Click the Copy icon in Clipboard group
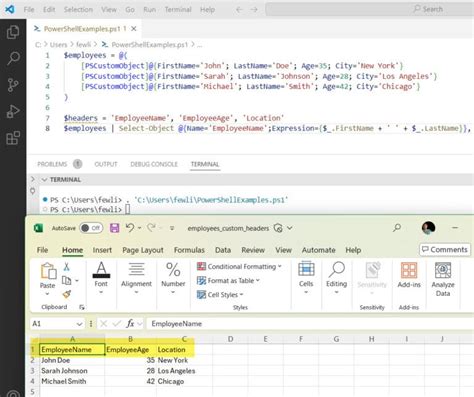Viewport: 474px width, 397px height. coord(67,280)
